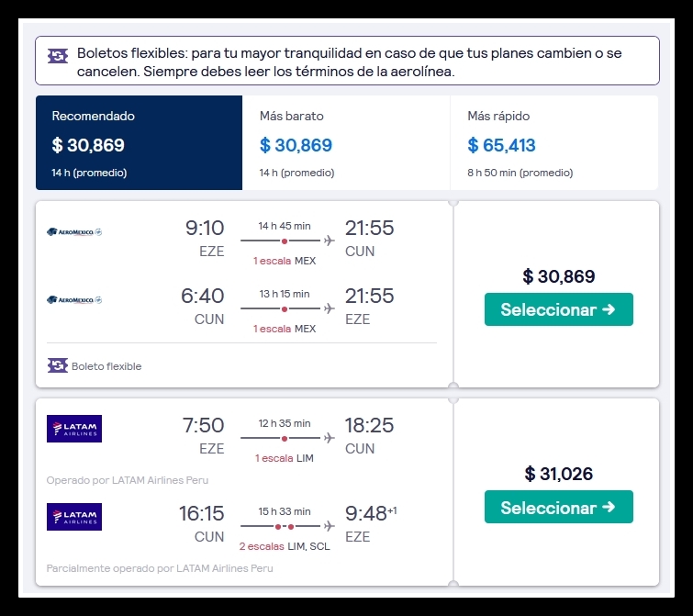Click LATAM Airlines logo on 7:50 flight
The height and width of the screenshot is (616, 693).
point(74,429)
